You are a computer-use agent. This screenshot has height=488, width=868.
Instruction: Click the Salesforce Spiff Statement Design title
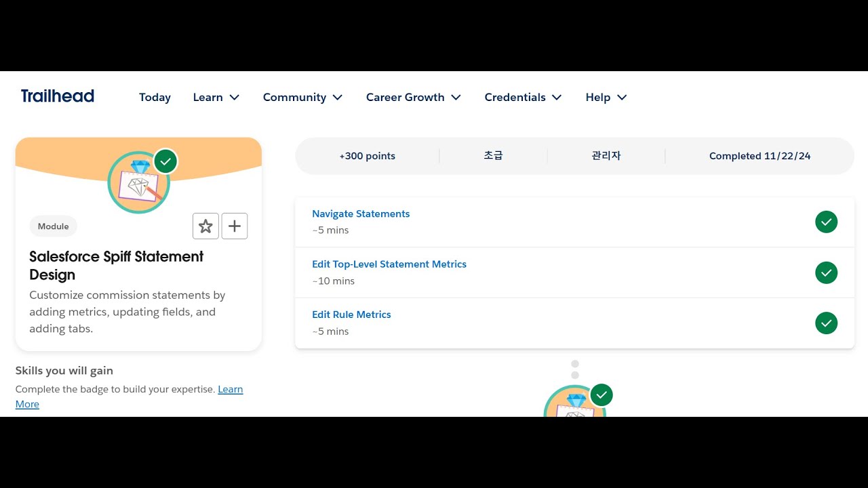117,266
